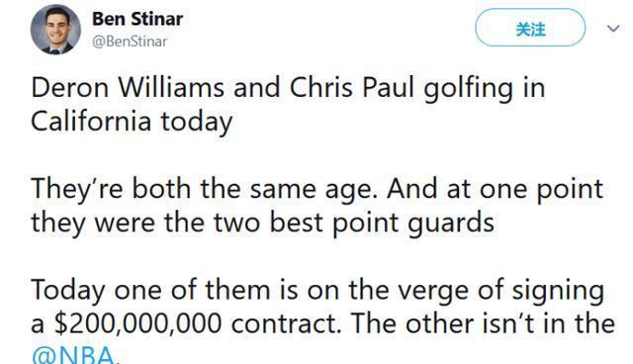Click the words 'Chris Paul' in tweet

pyautogui.click(x=352, y=88)
